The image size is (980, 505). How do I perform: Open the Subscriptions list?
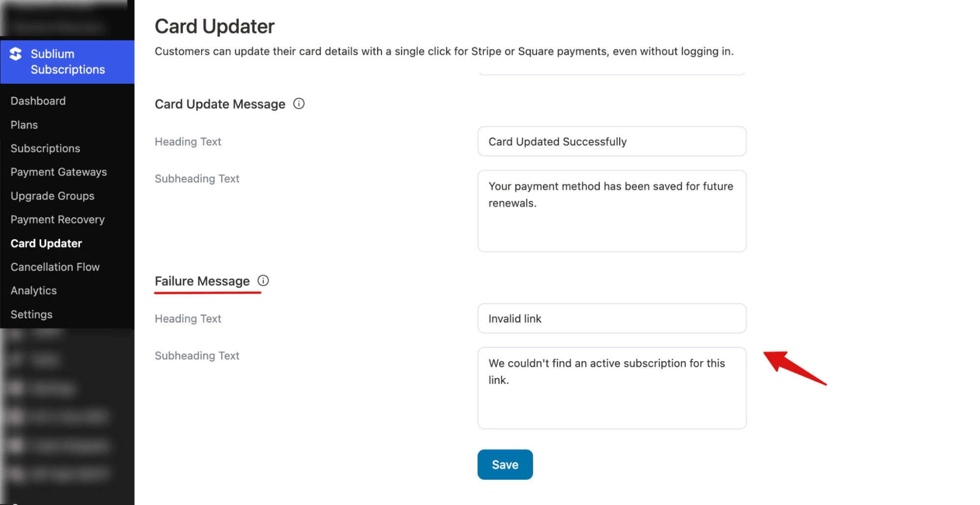45,148
